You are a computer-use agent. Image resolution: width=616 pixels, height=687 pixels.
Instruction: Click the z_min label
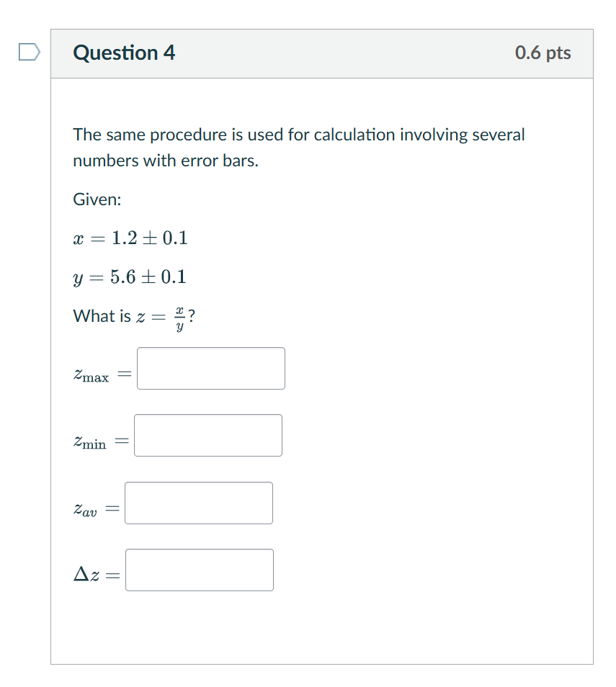point(91,440)
